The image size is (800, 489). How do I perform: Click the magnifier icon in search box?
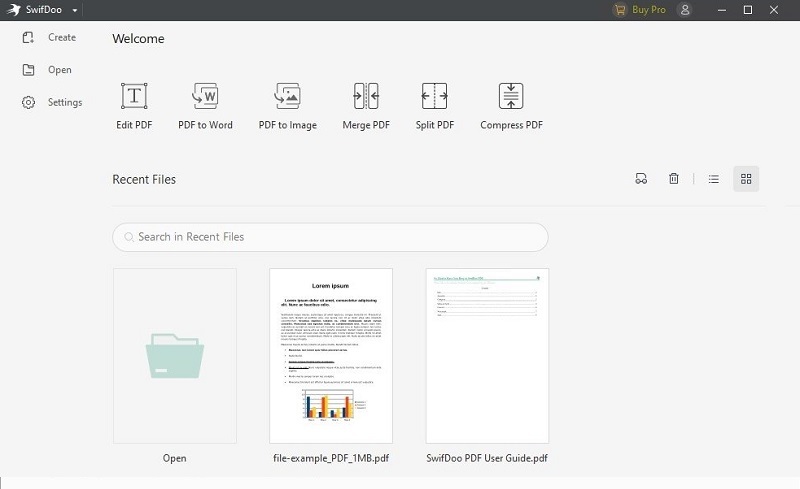(x=129, y=237)
